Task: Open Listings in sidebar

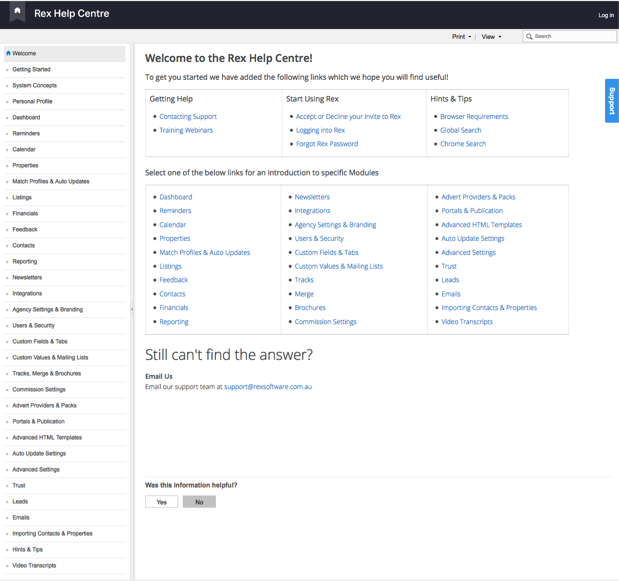Action: (x=22, y=197)
